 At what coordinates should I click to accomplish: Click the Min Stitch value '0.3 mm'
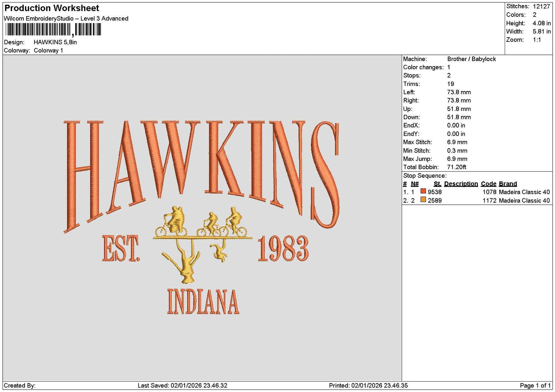tap(457, 151)
